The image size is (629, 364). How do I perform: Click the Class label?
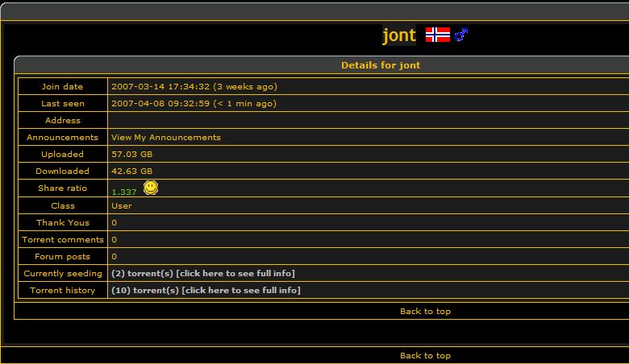(x=63, y=206)
